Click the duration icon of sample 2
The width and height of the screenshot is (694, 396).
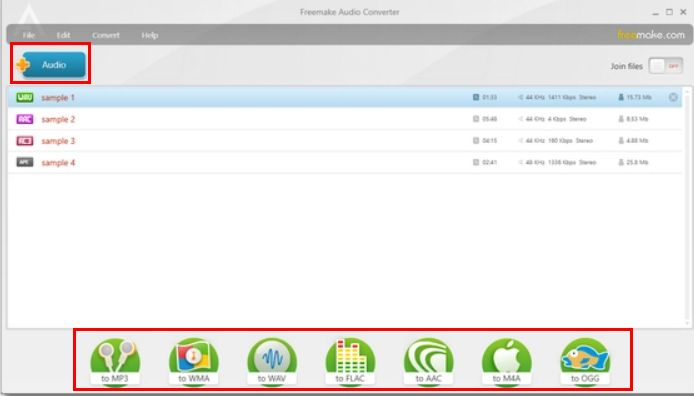[x=476, y=119]
